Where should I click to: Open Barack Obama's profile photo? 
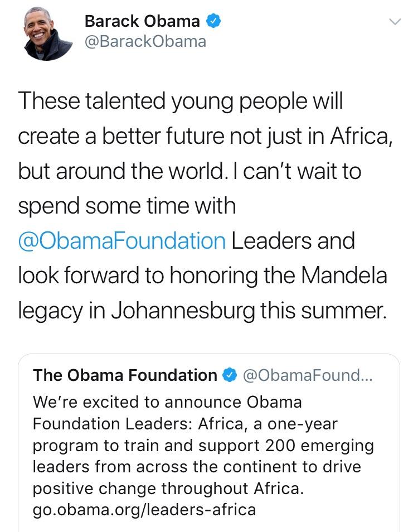click(48, 33)
